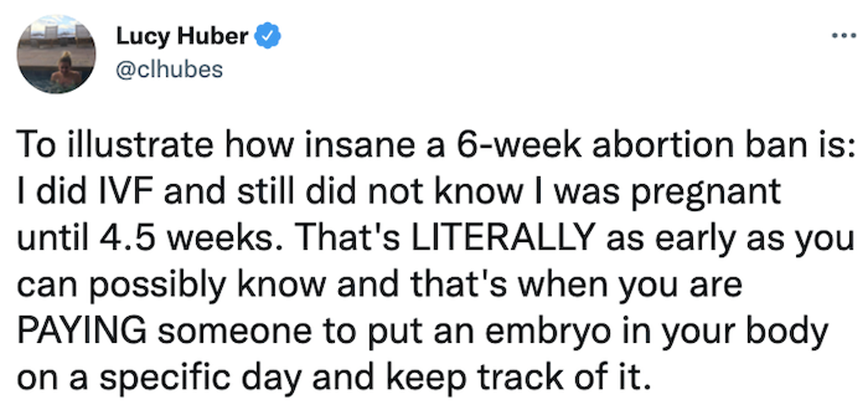Click the word PAYING in the tweet
Screen dimensions: 868x415
[82, 333]
